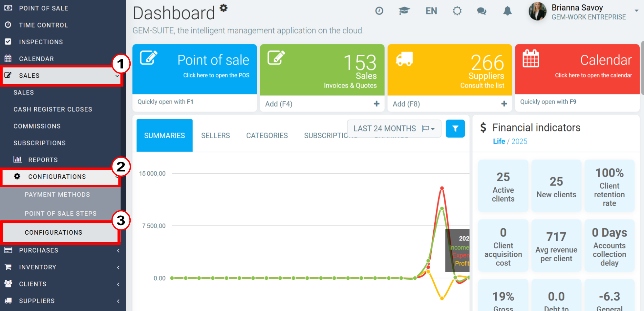Expand the Inventory sidebar section
Viewport: 644px width, 311px height.
coord(60,267)
